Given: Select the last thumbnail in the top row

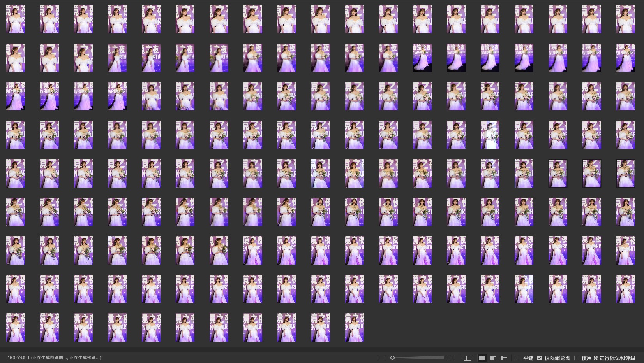Looking at the screenshot, I should pyautogui.click(x=625, y=19).
